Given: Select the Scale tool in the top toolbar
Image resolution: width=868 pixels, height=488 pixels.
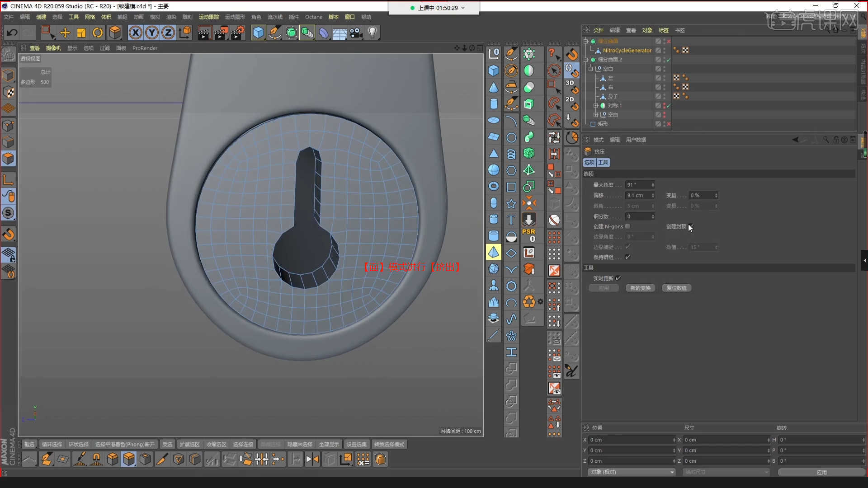Looking at the screenshot, I should (x=81, y=33).
